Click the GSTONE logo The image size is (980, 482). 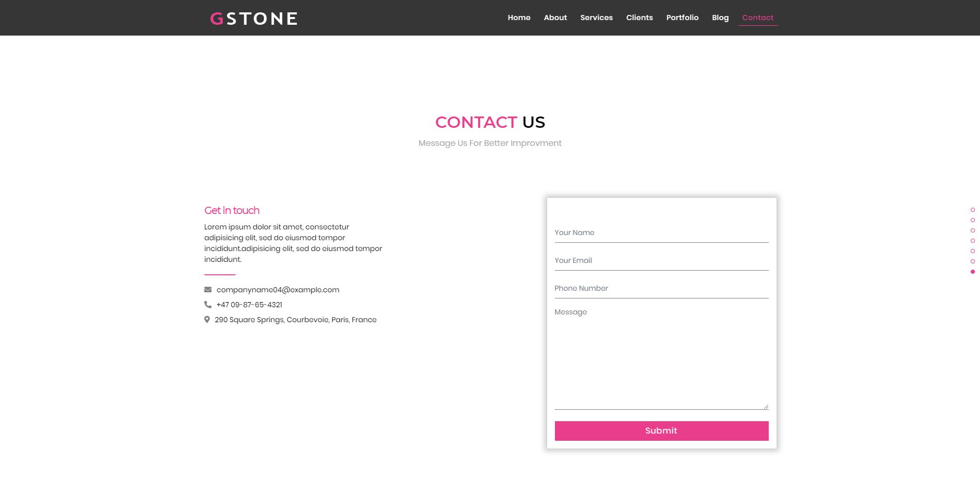pos(254,19)
